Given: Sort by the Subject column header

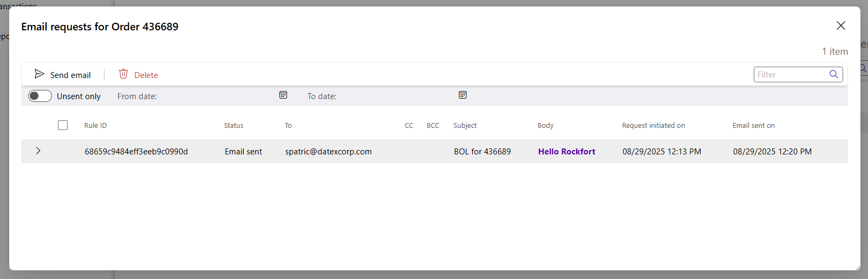Looking at the screenshot, I should pos(465,126).
